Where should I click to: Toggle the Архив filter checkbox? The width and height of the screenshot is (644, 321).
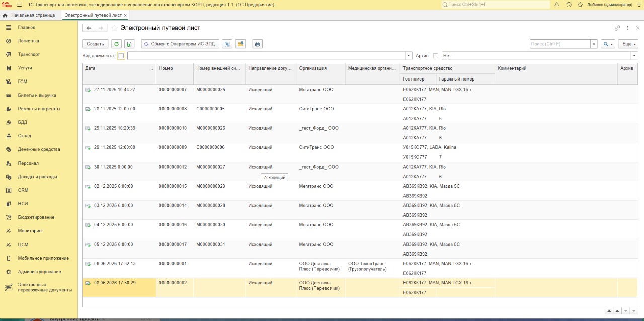tap(436, 56)
